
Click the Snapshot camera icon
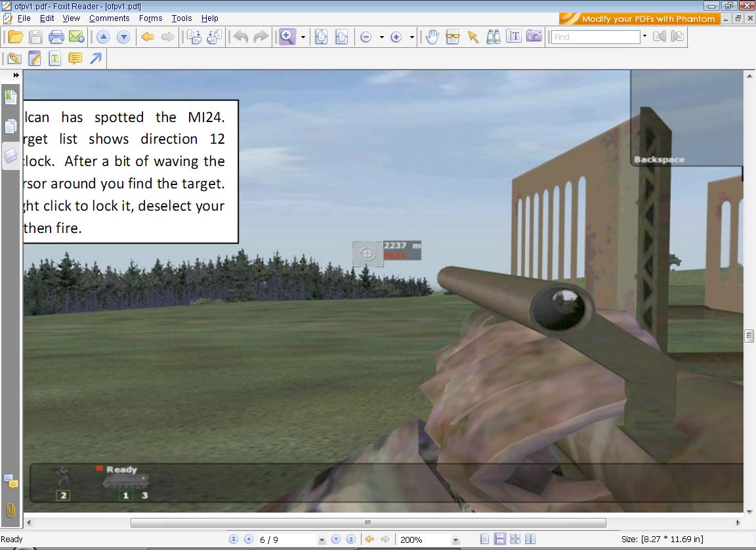pyautogui.click(x=534, y=37)
